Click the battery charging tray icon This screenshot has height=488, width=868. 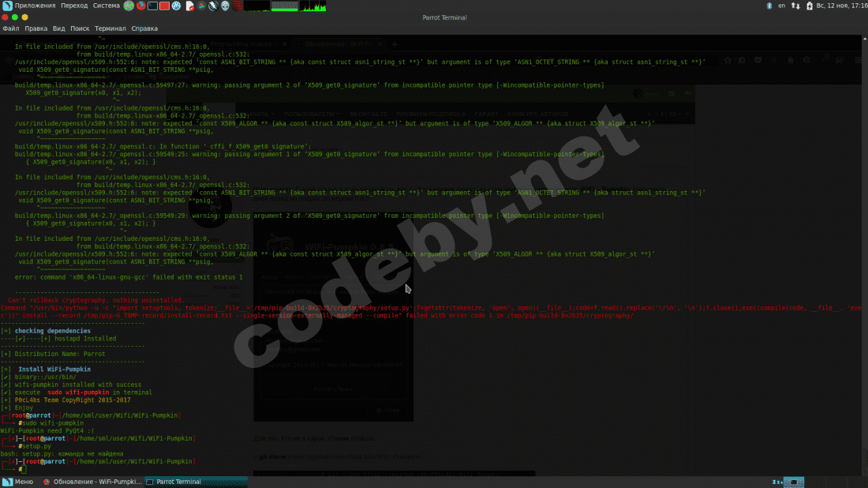click(810, 6)
